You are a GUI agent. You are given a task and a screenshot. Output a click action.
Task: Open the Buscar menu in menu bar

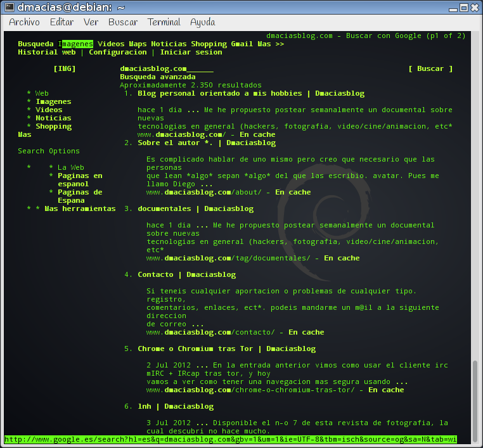123,22
